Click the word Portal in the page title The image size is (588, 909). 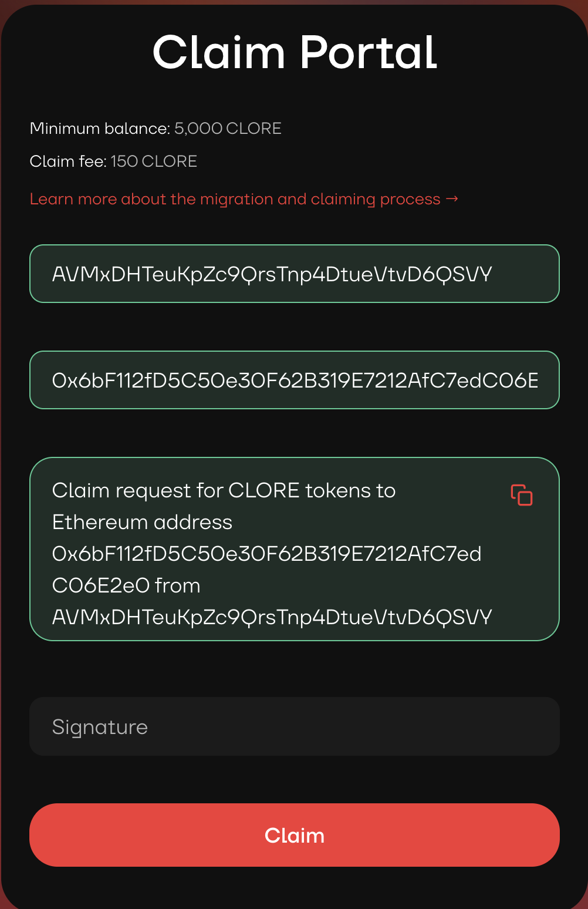369,53
